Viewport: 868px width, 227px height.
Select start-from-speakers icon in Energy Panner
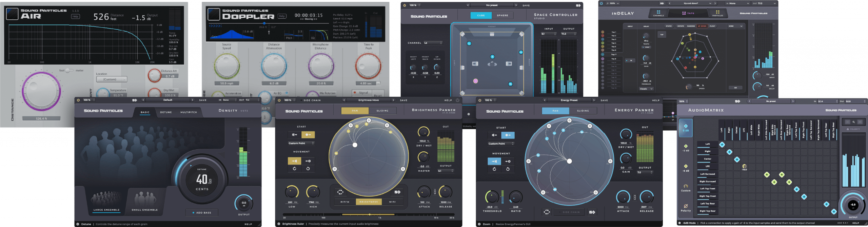[x=494, y=135]
